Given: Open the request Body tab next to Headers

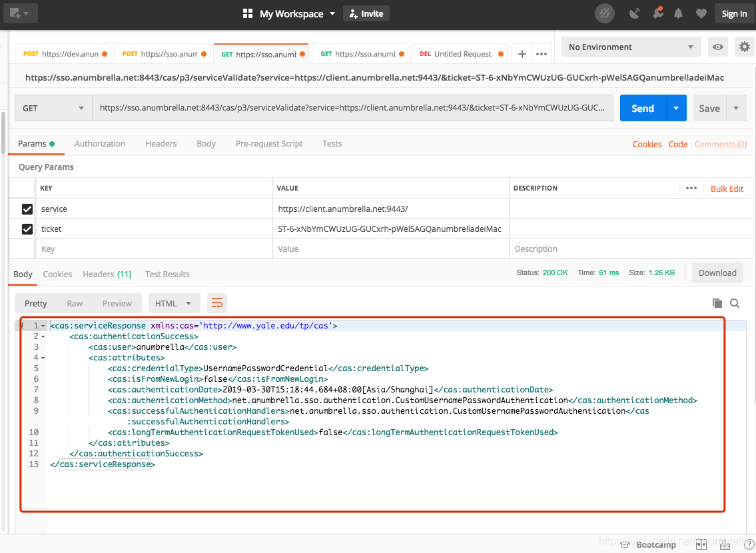Looking at the screenshot, I should point(206,144).
